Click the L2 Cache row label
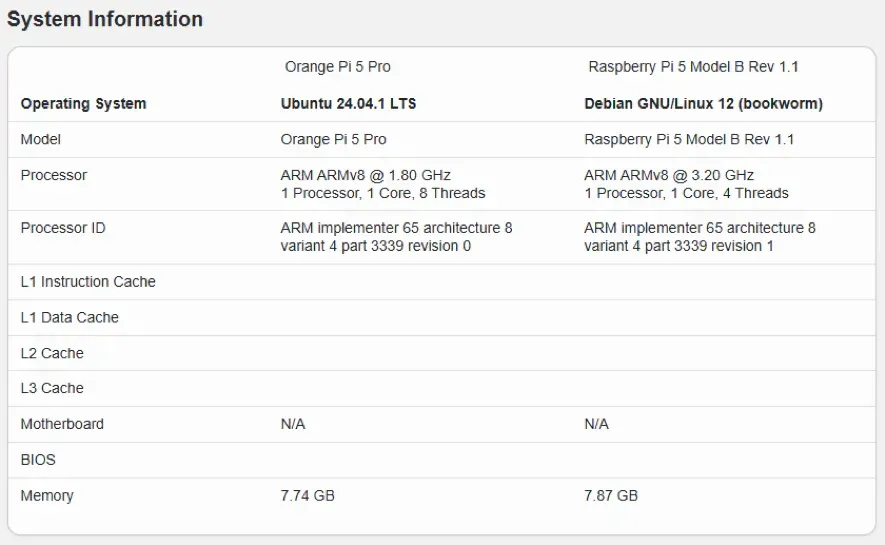Viewport: 885px width, 545px height. pos(52,353)
